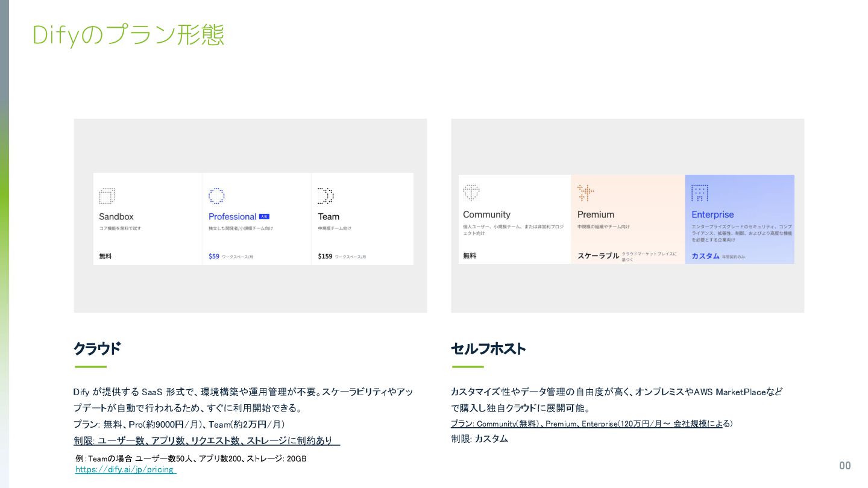
Task: Select the Community plan name
Action: [486, 214]
